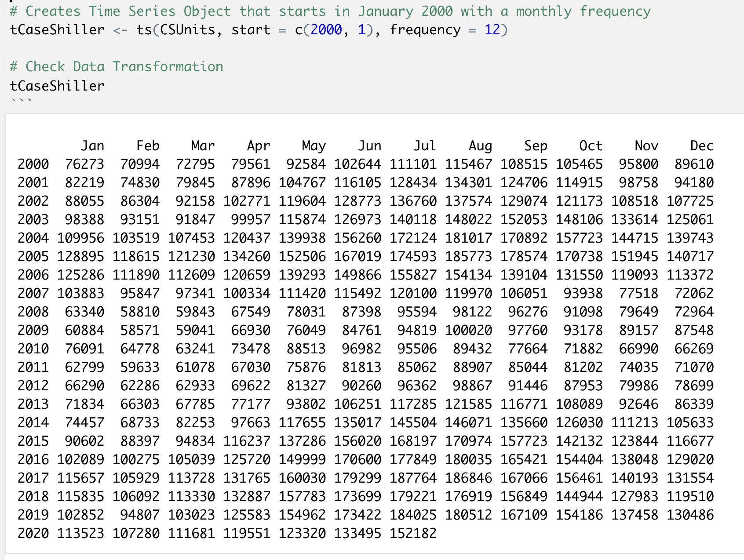Click January 2000 value 76273

pos(84,164)
